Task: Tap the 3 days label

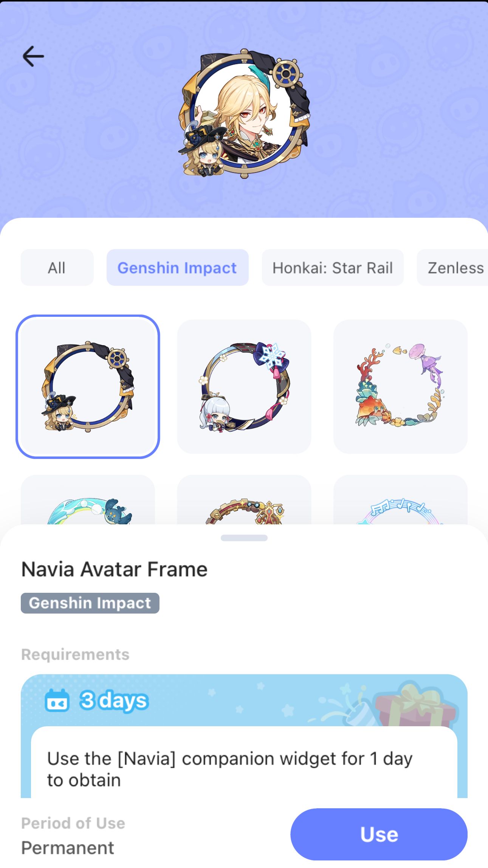Action: coord(114,701)
